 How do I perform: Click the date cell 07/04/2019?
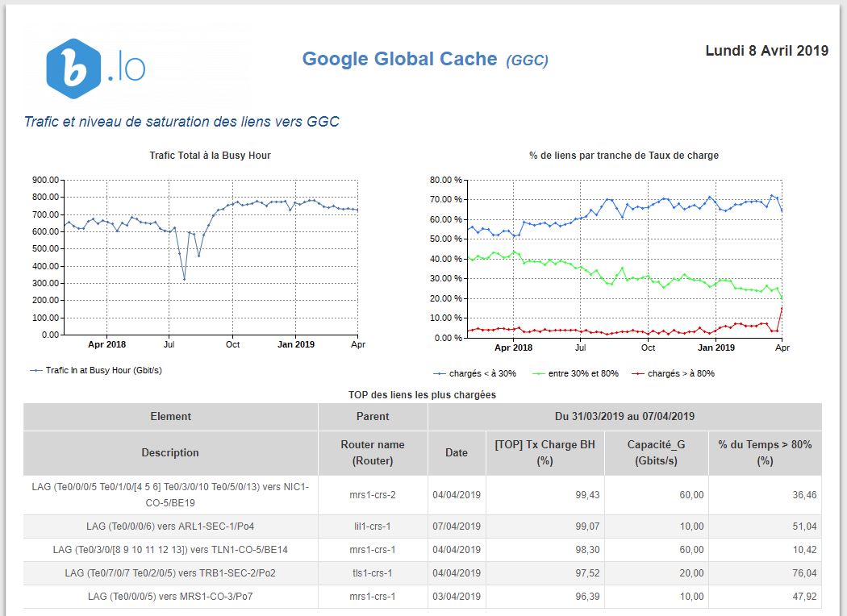pyautogui.click(x=457, y=527)
